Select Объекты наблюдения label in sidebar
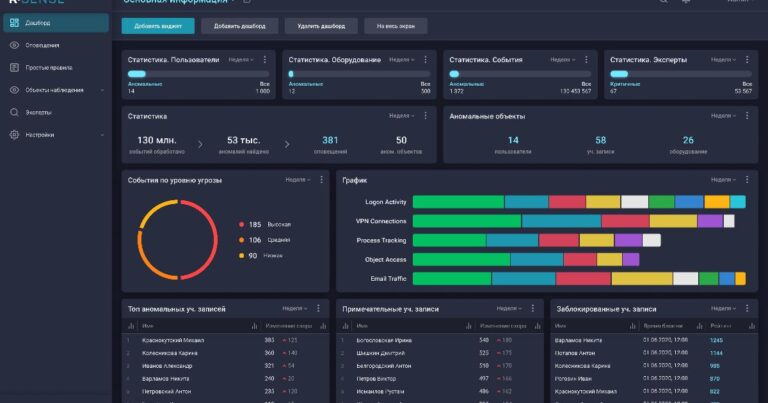The width and height of the screenshot is (768, 403). click(x=54, y=90)
